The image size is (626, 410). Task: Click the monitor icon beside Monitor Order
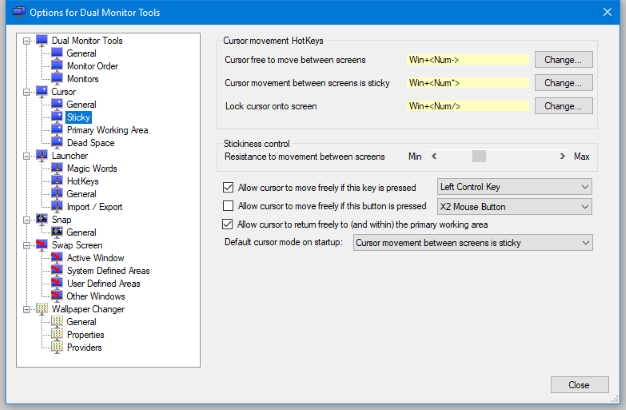pyautogui.click(x=57, y=66)
